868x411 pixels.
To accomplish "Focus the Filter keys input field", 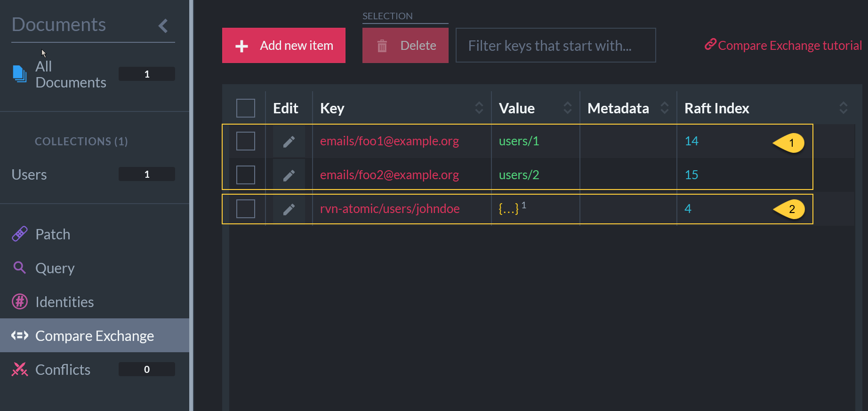I will tap(555, 45).
